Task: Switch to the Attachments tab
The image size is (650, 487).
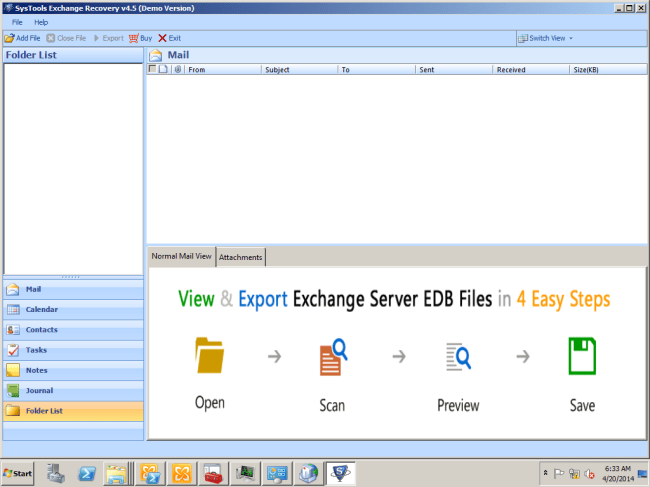Action: click(x=241, y=257)
